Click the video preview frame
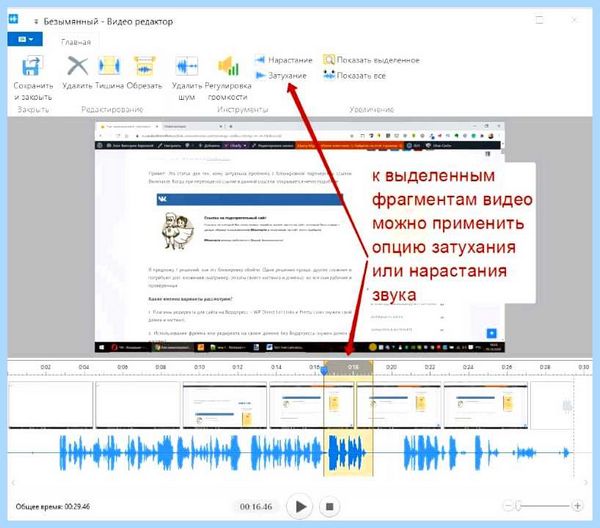The height and width of the screenshot is (528, 600). (x=300, y=237)
